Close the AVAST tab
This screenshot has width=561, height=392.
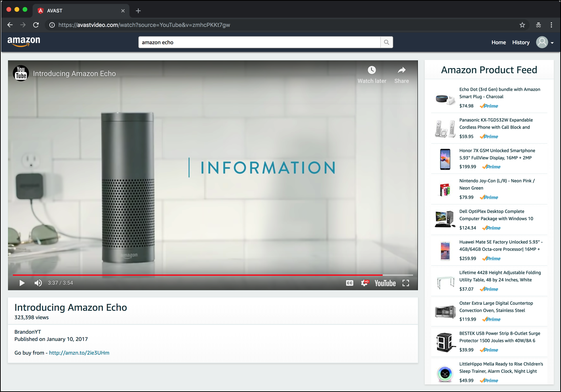coord(123,11)
